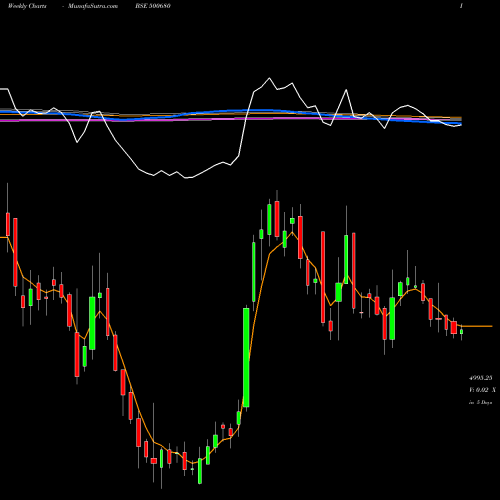
Task: Click the "V: 0.02 X" volume reading
Action: point(482,389)
